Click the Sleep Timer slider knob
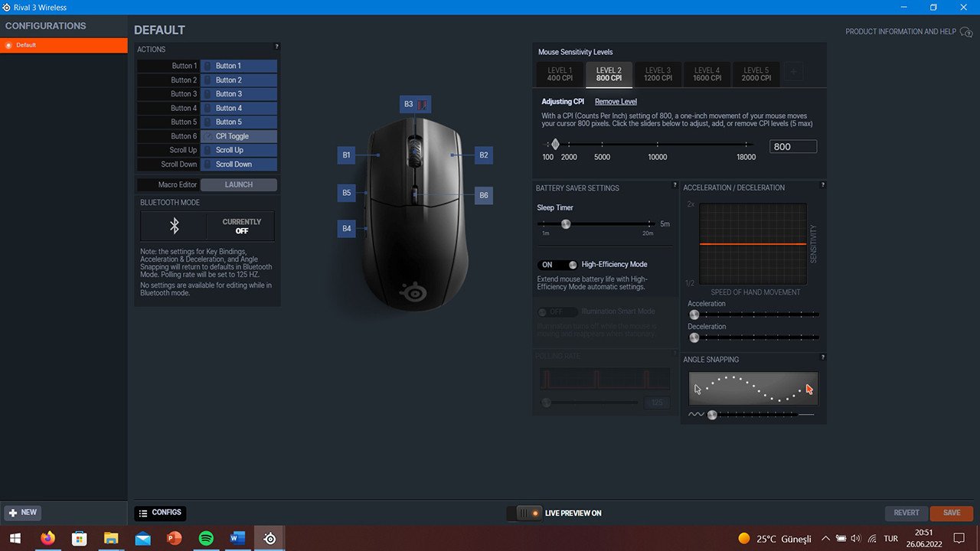The height and width of the screenshot is (551, 980). click(566, 224)
